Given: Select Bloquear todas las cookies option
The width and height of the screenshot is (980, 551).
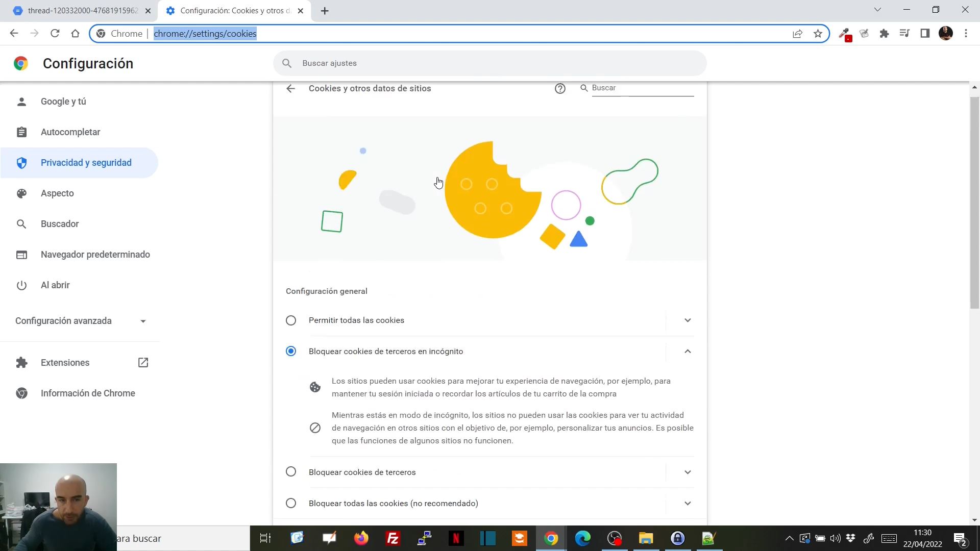Looking at the screenshot, I should pos(291,503).
